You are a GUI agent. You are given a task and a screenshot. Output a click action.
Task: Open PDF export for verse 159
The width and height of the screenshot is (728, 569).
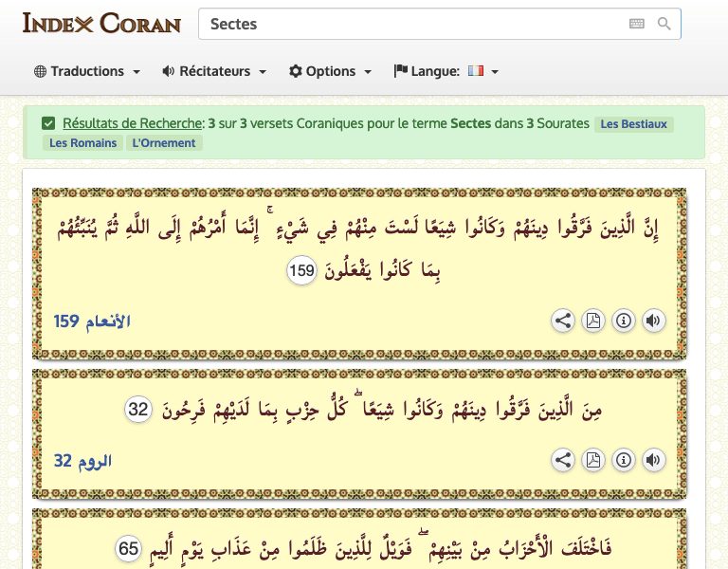click(x=593, y=321)
